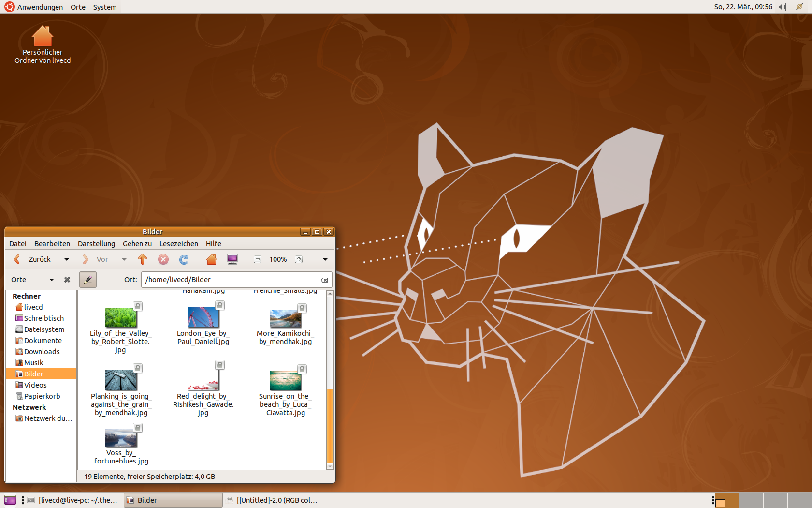
Task: Select Netzwerk durchsuchen in the sidebar
Action: click(x=41, y=418)
